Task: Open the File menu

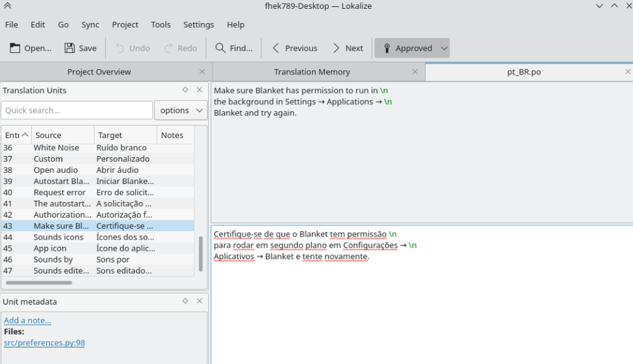Action: 11,25
